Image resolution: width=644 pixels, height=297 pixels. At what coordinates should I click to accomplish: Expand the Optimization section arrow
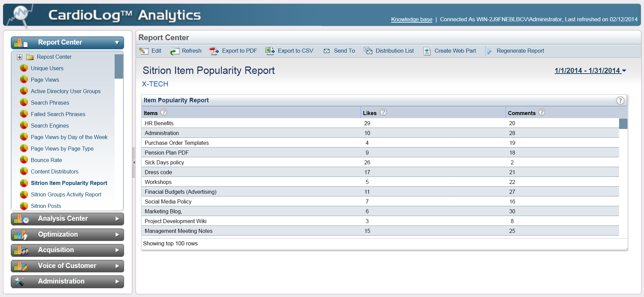(117, 235)
